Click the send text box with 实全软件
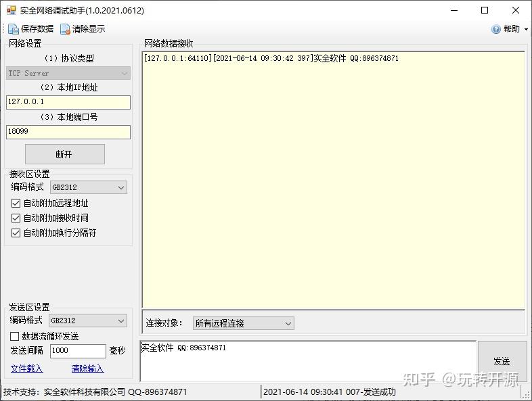 pyautogui.click(x=308, y=361)
